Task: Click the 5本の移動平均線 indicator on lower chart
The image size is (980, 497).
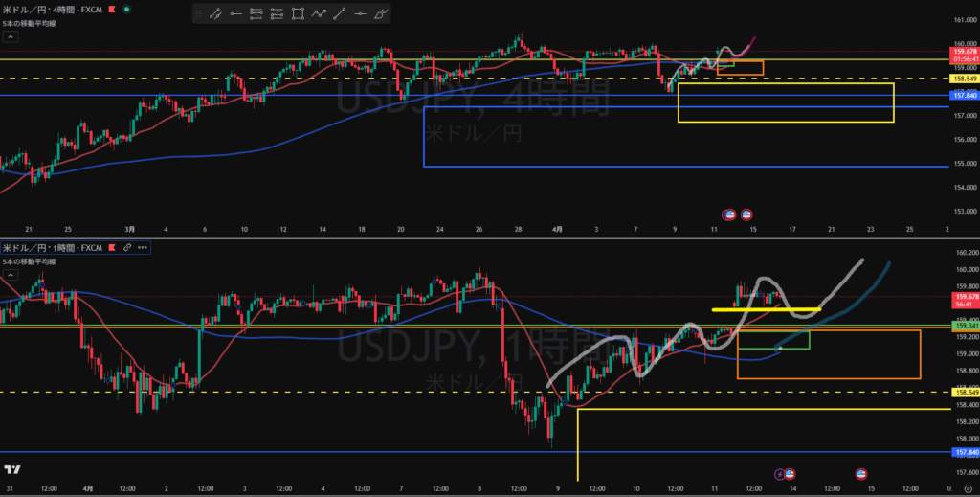Action: (29, 261)
